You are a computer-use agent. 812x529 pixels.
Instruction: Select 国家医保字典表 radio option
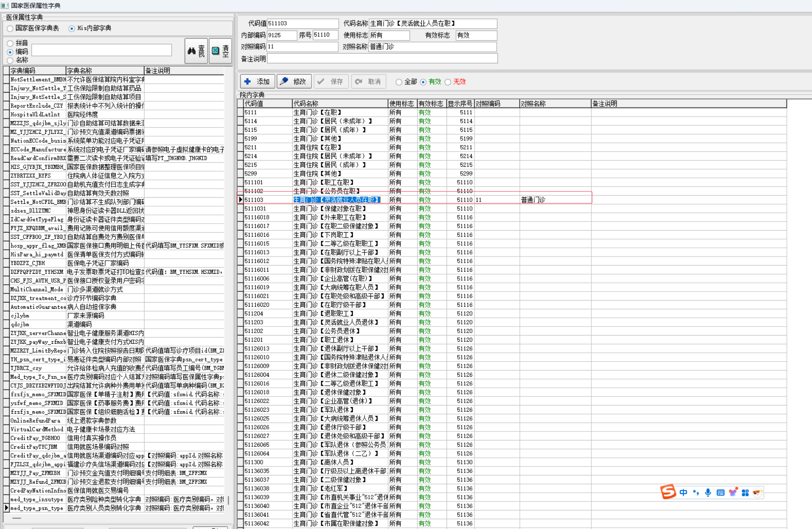(10, 28)
